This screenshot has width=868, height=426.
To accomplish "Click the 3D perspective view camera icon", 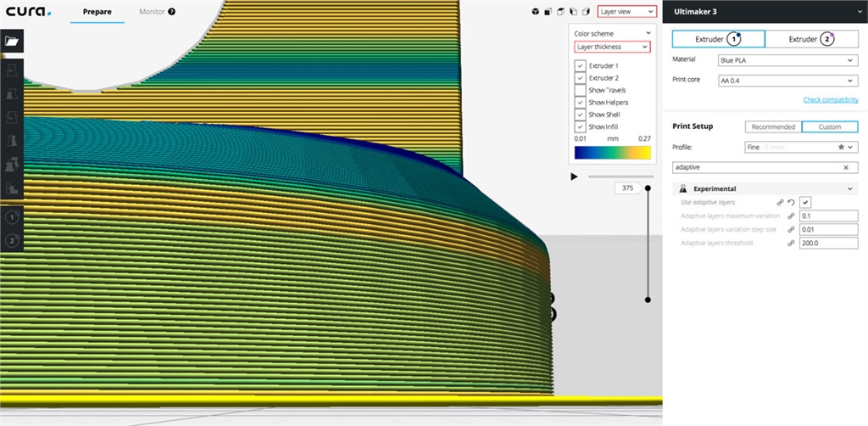I will click(x=536, y=12).
